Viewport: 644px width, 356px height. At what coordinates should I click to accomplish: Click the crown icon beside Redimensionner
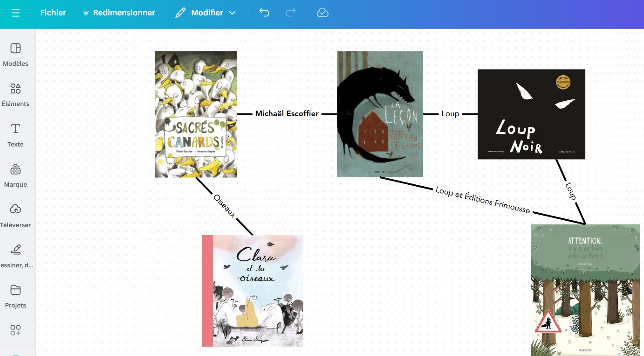click(86, 13)
